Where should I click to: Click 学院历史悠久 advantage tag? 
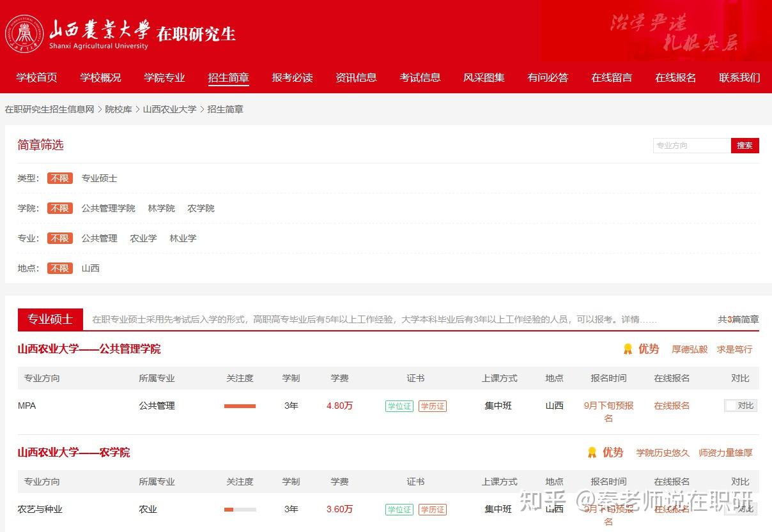point(663,453)
